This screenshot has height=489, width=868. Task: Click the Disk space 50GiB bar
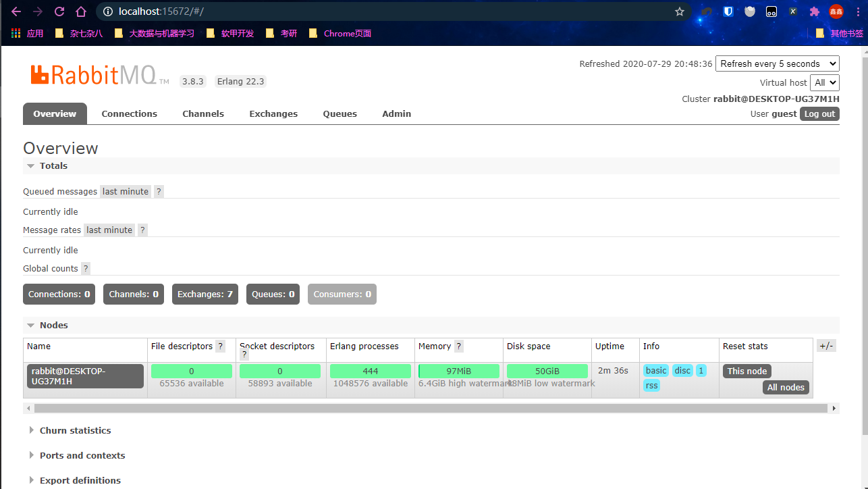pyautogui.click(x=547, y=371)
